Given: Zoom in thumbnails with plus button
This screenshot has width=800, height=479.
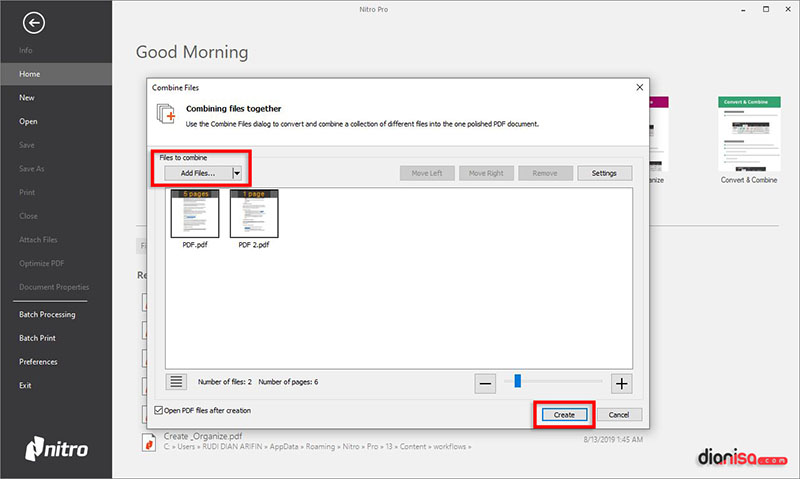Looking at the screenshot, I should (x=621, y=384).
